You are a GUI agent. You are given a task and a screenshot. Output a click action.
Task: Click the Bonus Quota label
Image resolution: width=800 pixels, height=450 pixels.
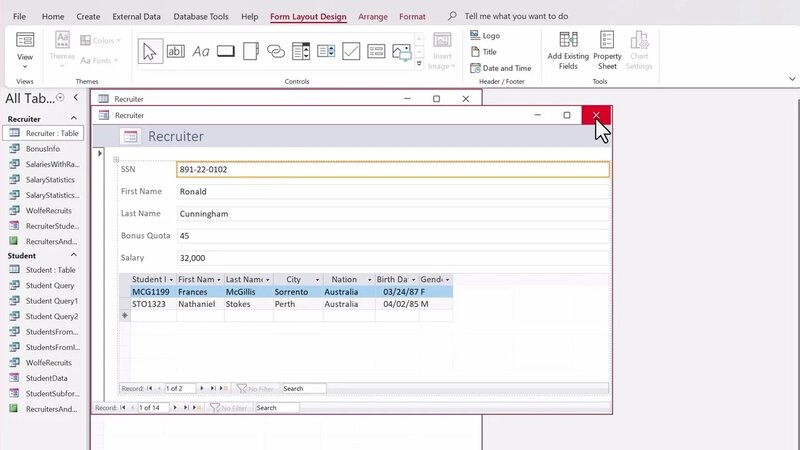145,236
